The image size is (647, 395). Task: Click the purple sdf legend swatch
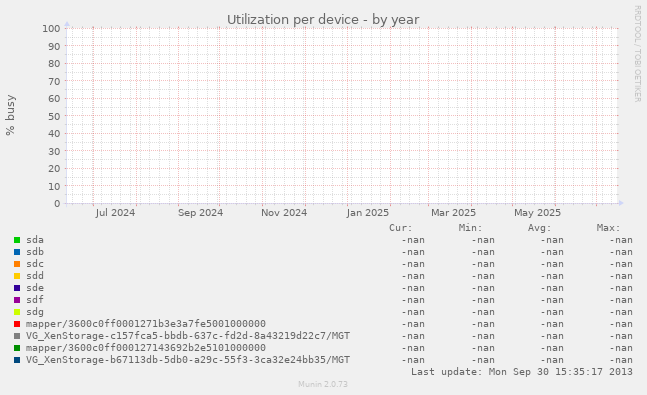(17, 300)
